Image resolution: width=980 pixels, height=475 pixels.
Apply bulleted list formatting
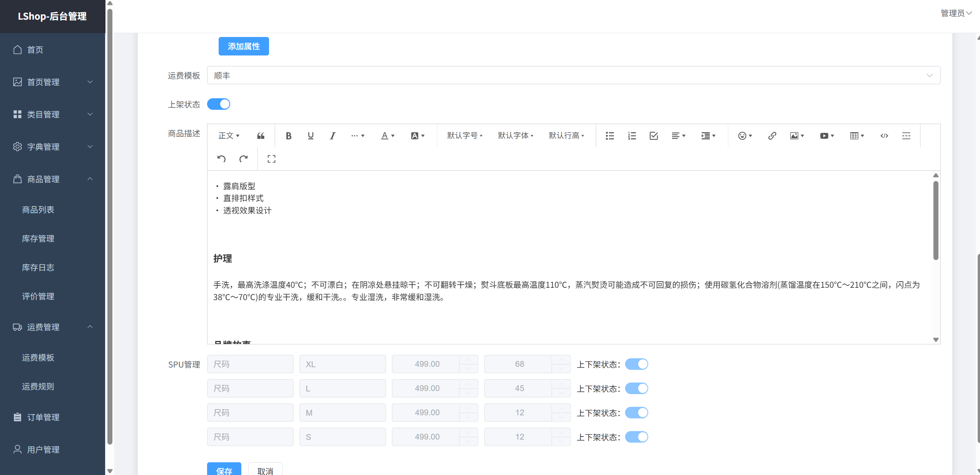pyautogui.click(x=610, y=136)
